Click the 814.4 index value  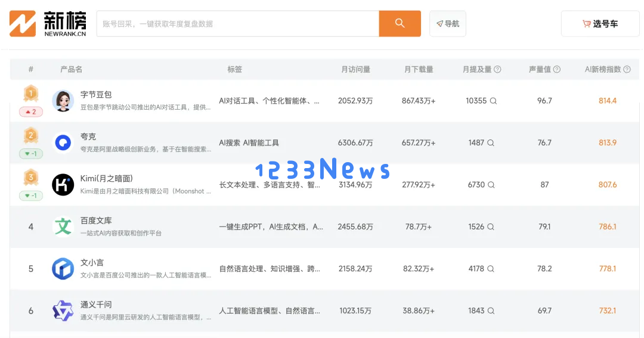point(608,101)
